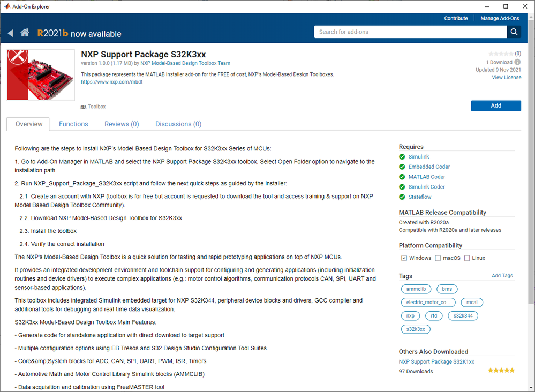Open the Embedded Coder requirement link

pos(429,167)
